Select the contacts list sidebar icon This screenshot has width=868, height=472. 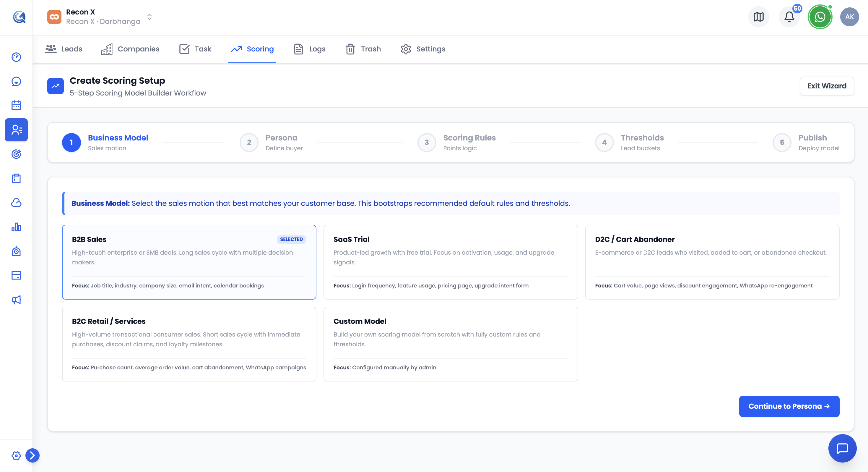pyautogui.click(x=16, y=130)
